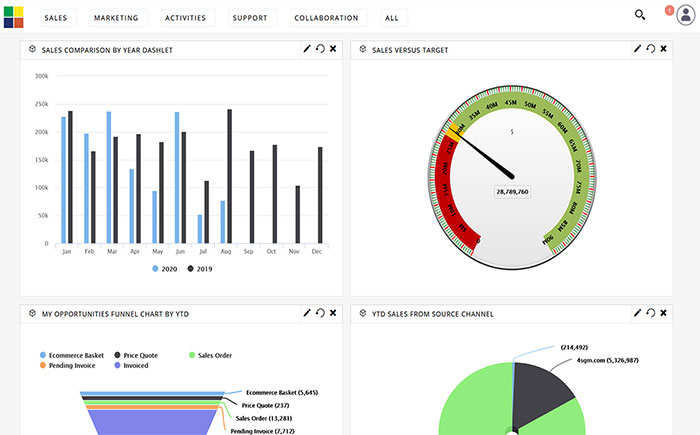Click the Invoiced purple funnel segment
This screenshot has height=435, width=700.
click(152, 422)
